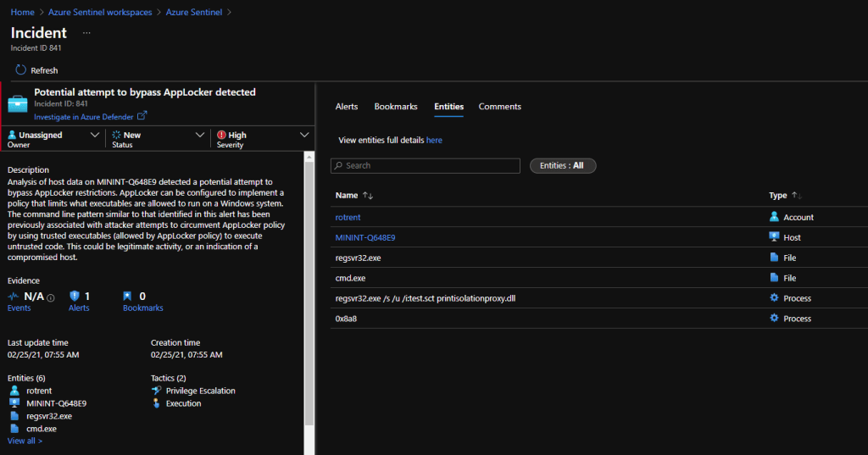
Task: Open Azure Sentinel breadcrumb link
Action: [194, 12]
